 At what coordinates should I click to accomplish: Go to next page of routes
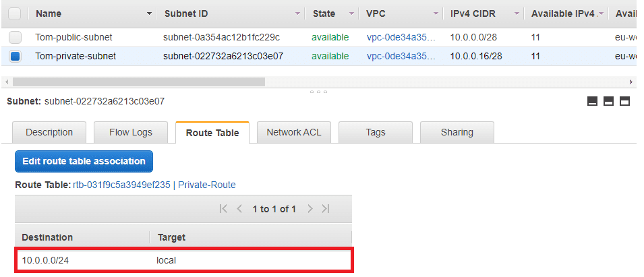tap(310, 209)
